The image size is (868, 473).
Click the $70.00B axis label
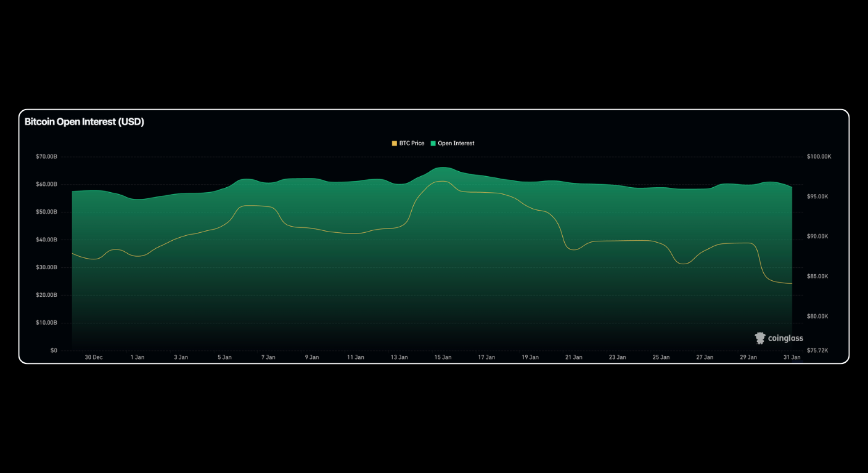[x=46, y=156]
